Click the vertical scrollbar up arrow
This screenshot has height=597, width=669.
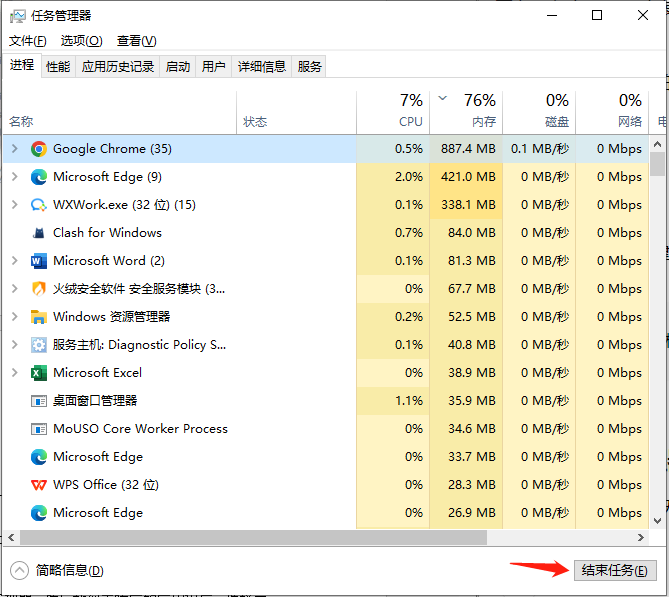(x=657, y=144)
